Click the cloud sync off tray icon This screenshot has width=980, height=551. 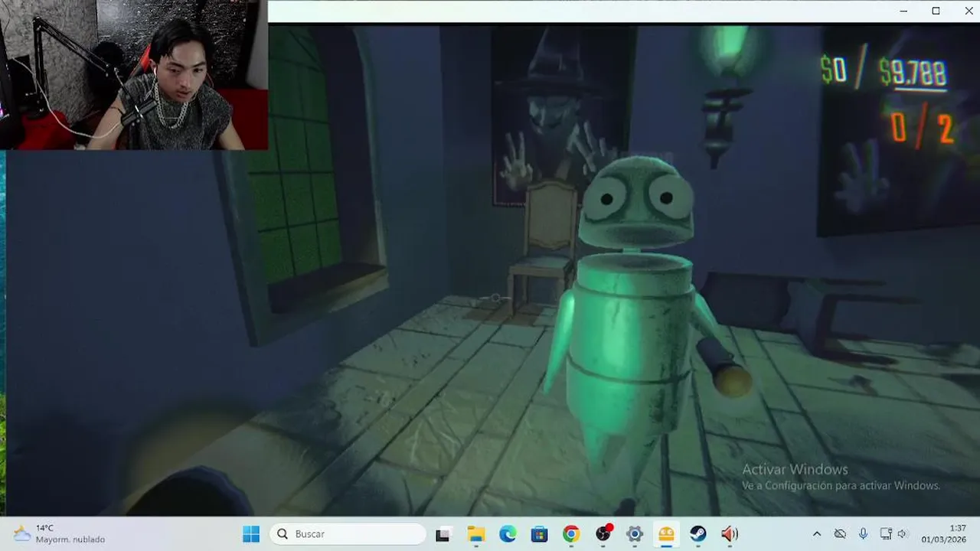[x=840, y=534]
